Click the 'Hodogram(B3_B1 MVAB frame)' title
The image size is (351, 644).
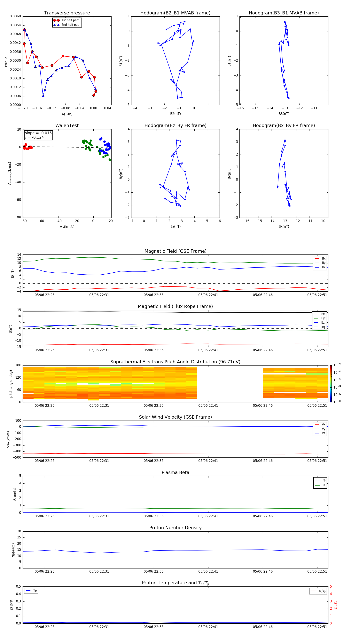[x=284, y=13]
